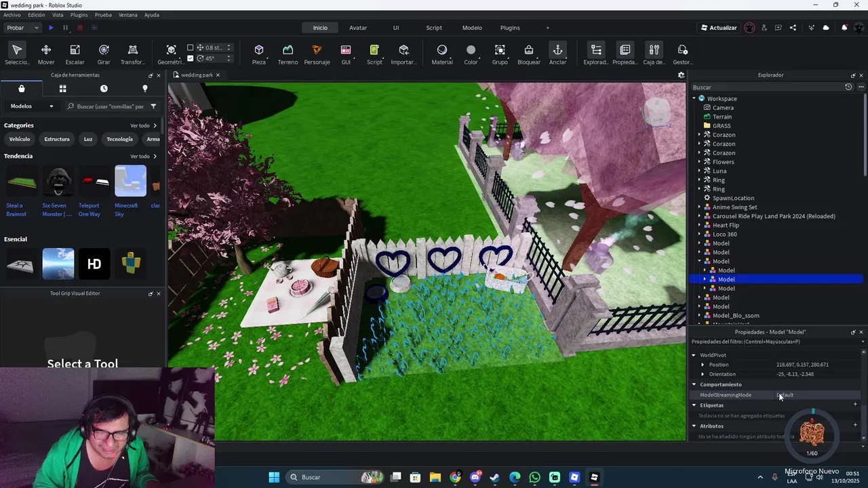Screen dimensions: 868x488
Task: Pick the Escalar tool
Action: tap(75, 54)
